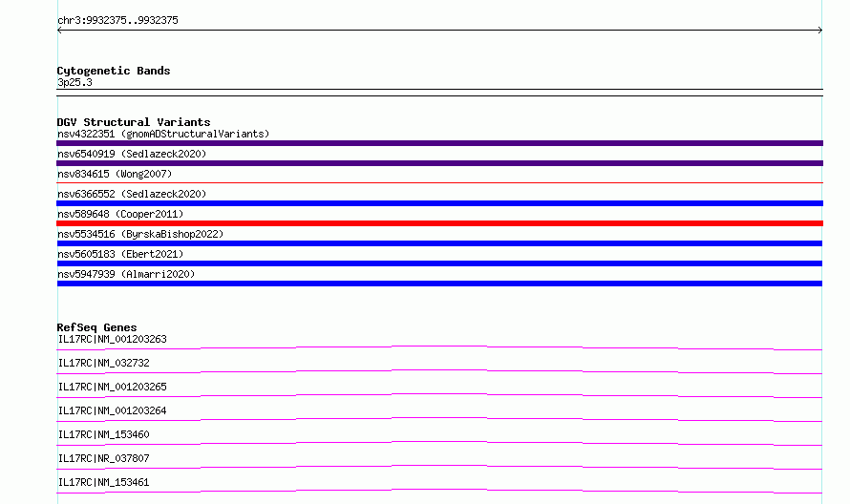Select transcript IL17RC|NM_153460
850x504 pixels.
click(103, 434)
